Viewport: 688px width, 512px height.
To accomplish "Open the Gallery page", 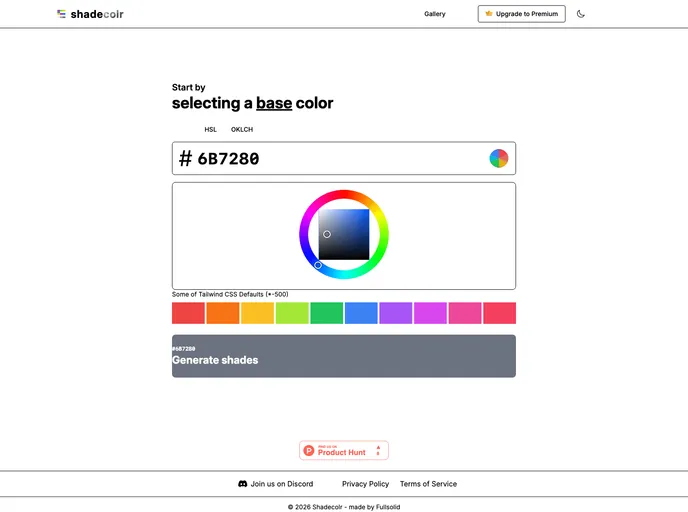I will (x=434, y=14).
